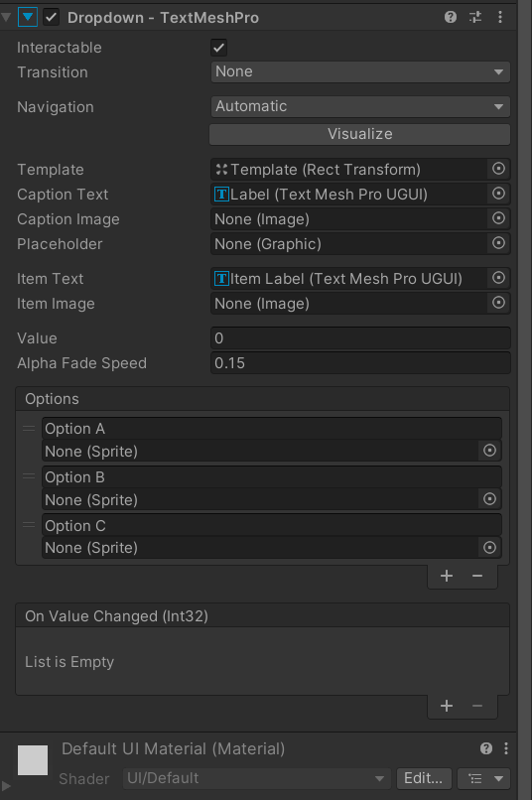Click the Option C text field
532x800 pixels.
(272, 525)
